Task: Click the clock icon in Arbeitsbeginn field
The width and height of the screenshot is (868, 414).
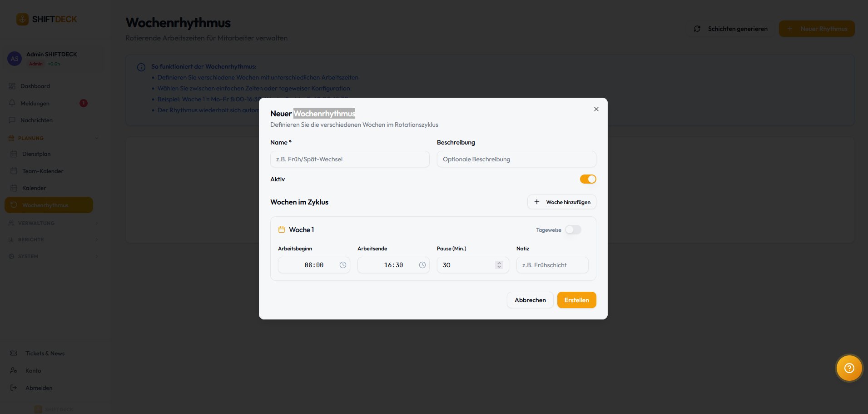Action: pyautogui.click(x=343, y=265)
